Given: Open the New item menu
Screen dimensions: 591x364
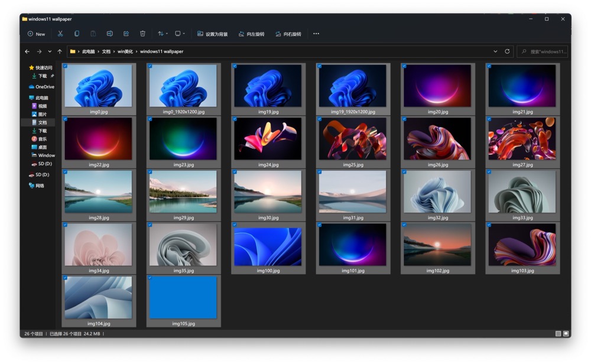Looking at the screenshot, I should [x=36, y=34].
